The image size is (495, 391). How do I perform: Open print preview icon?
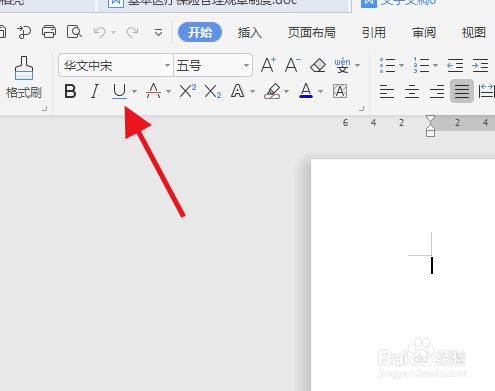tap(74, 32)
